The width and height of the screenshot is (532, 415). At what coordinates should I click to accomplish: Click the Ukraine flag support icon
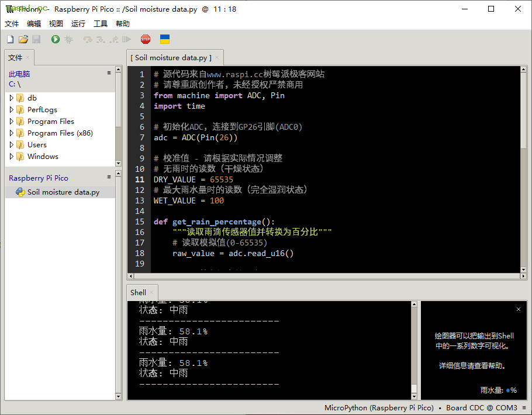click(165, 39)
